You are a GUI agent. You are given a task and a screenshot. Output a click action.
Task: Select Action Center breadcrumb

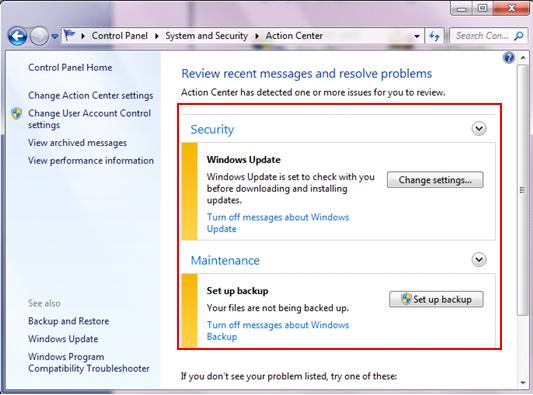(294, 36)
